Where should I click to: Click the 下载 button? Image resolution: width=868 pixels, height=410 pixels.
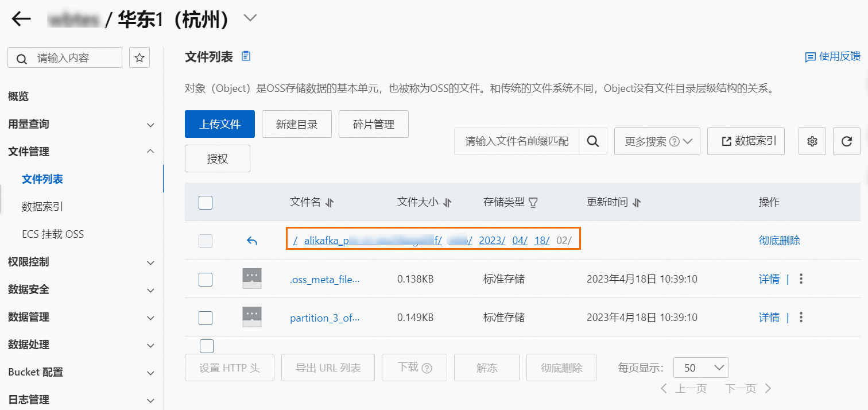pyautogui.click(x=414, y=368)
